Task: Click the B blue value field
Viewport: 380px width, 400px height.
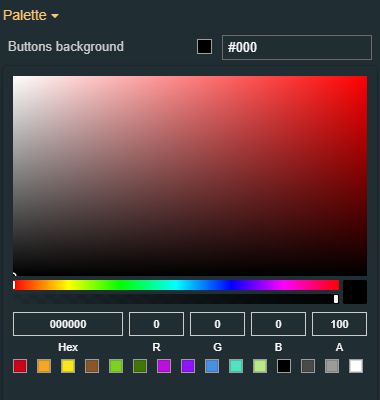Action: 278,324
